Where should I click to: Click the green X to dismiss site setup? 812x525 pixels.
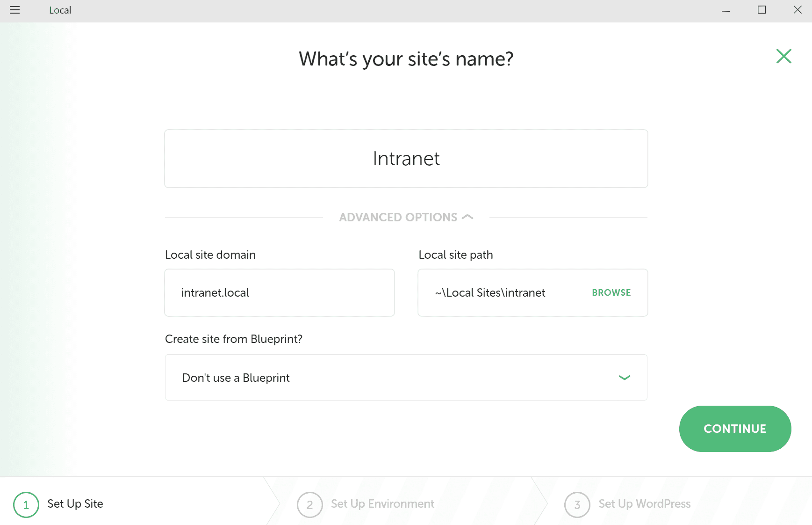click(783, 56)
